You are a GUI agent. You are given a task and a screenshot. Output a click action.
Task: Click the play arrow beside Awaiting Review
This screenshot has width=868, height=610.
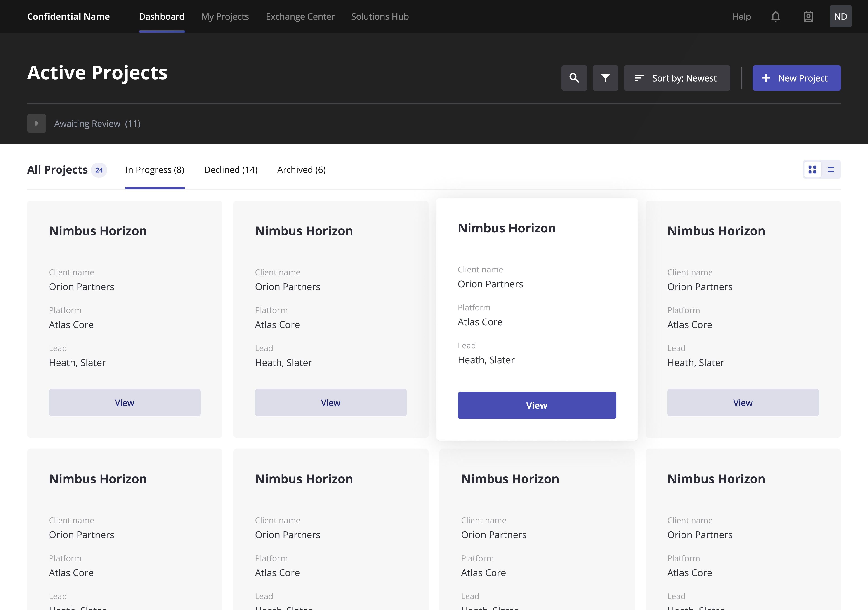pos(36,123)
